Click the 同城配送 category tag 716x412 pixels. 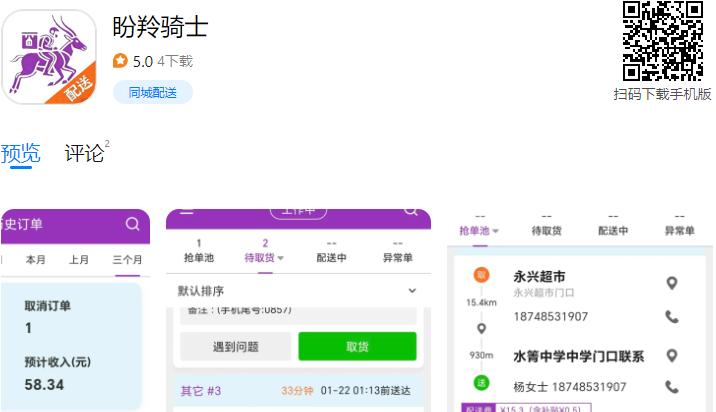pos(153,93)
